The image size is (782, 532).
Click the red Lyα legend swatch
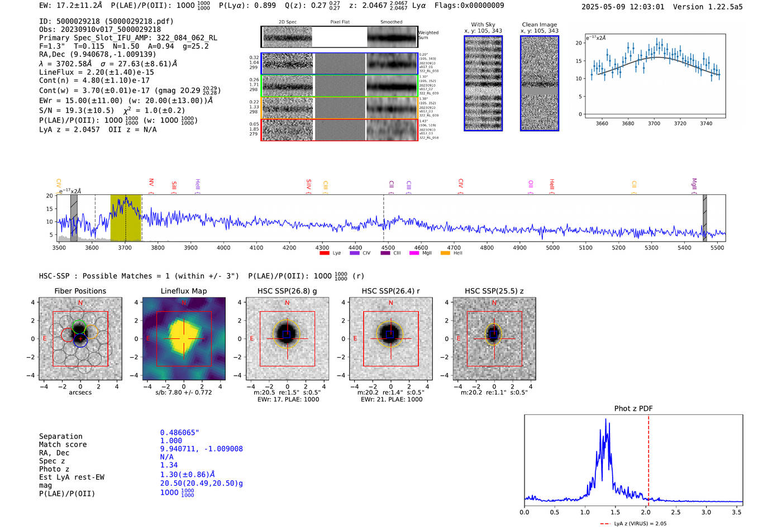(x=324, y=253)
